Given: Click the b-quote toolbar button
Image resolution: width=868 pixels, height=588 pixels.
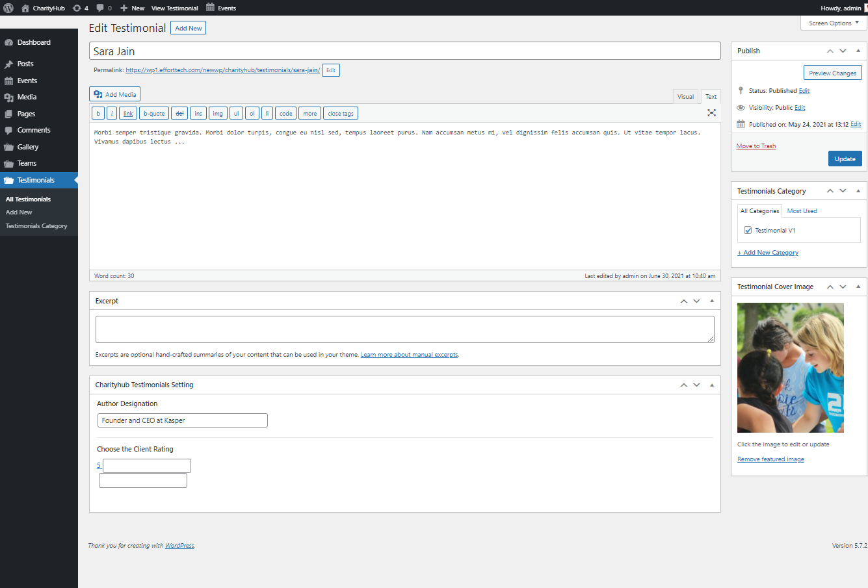Looking at the screenshot, I should tap(154, 113).
